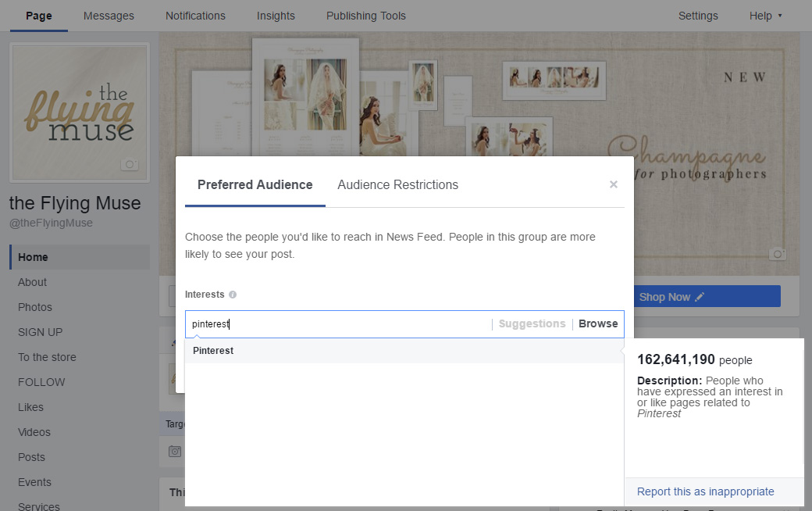
Task: Click camera icon on profile picture
Action: (130, 164)
